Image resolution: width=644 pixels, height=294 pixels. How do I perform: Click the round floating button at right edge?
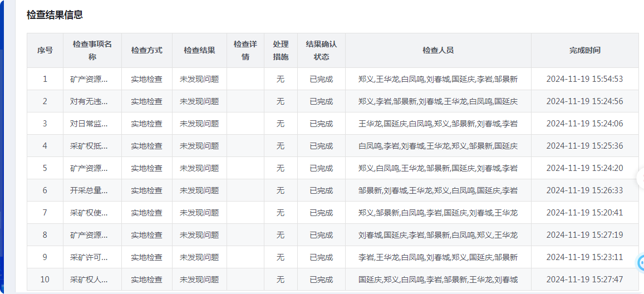(640, 178)
